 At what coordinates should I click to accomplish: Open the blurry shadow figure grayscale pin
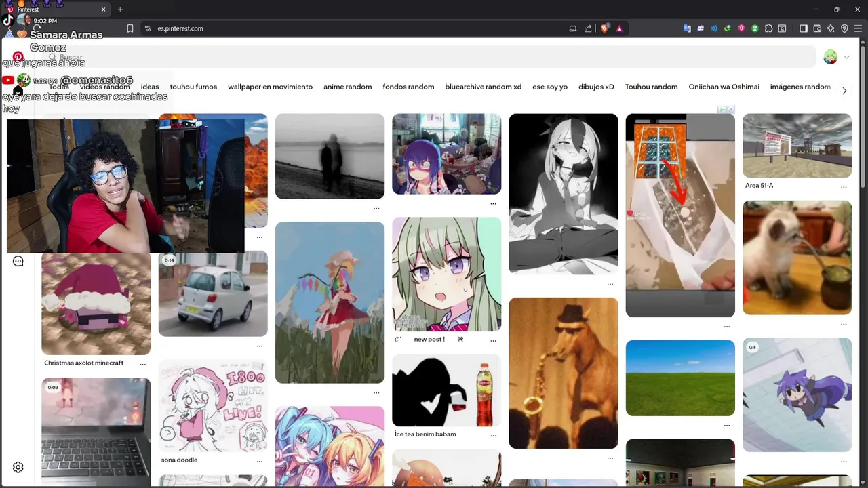[330, 156]
